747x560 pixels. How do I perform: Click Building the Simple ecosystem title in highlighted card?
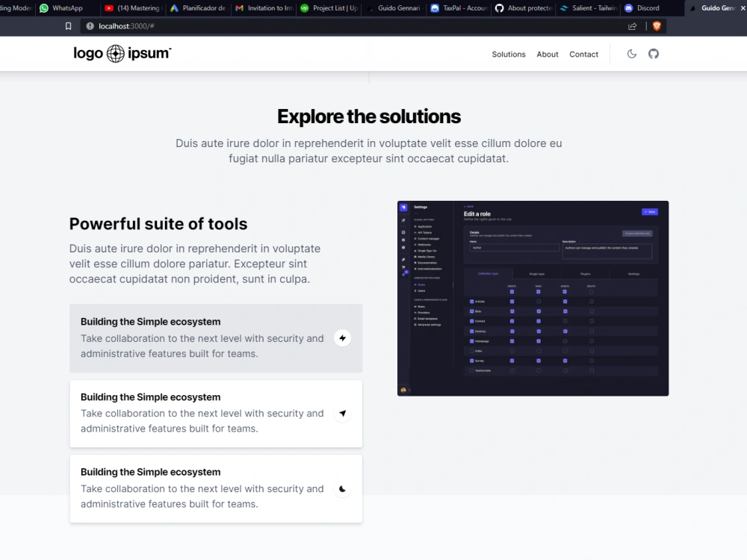click(x=151, y=321)
